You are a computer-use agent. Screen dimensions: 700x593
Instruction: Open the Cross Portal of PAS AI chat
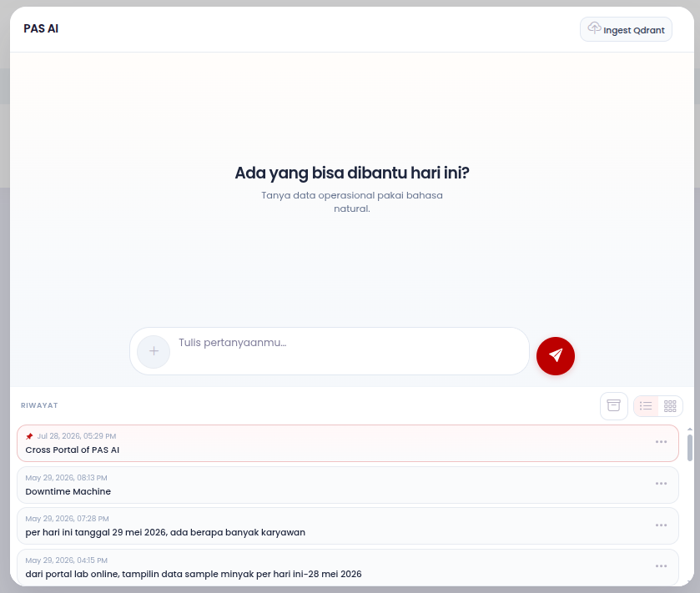348,443
